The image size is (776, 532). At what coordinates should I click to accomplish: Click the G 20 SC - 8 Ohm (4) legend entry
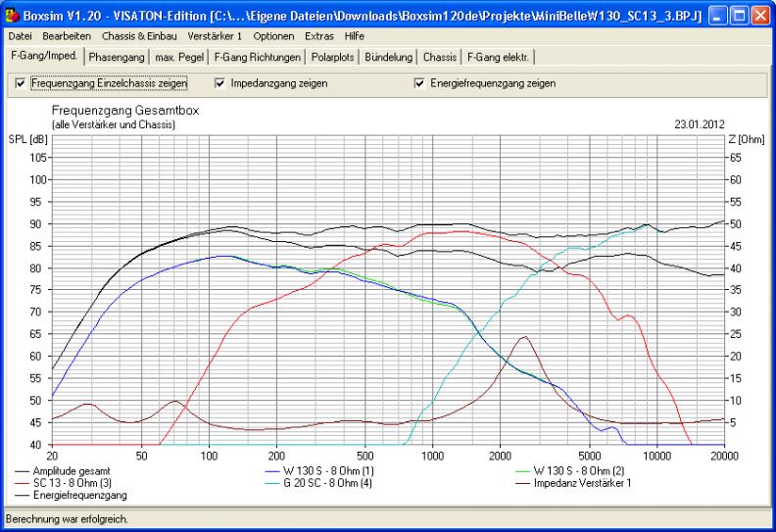click(318, 483)
